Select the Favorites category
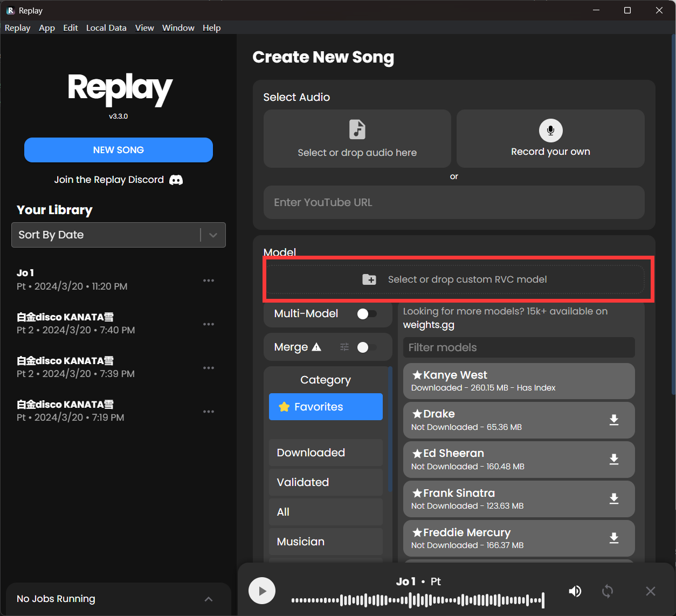The width and height of the screenshot is (676, 616). pyautogui.click(x=326, y=407)
